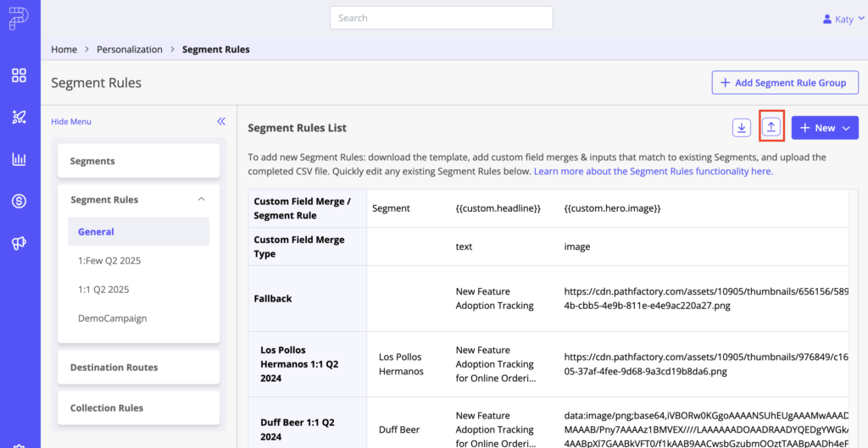
Task: Click the PathFactory logo icon
Action: coord(19,18)
